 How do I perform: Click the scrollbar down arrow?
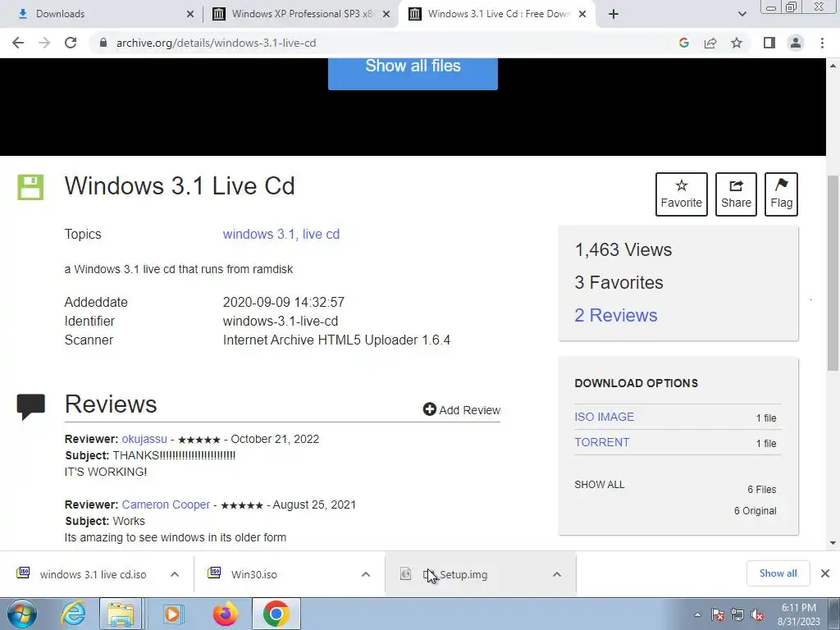pos(833,543)
